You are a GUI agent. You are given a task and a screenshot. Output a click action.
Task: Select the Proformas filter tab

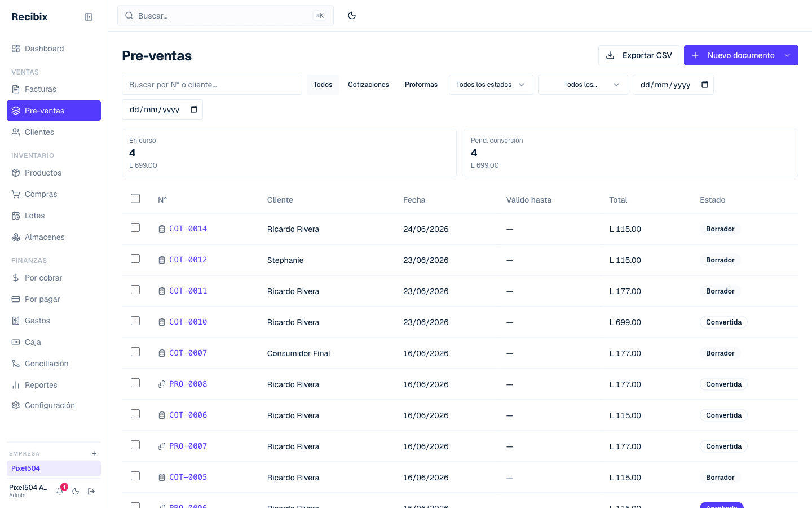click(421, 85)
